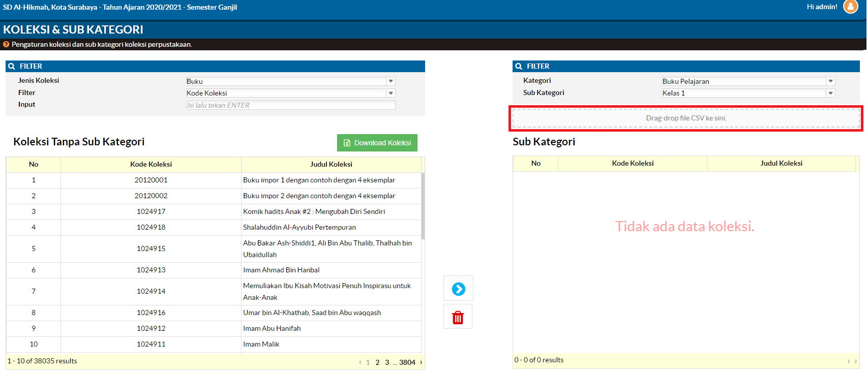The image size is (868, 373).
Task: Open the Sub Kategori Kelas 1 dropdown
Action: pos(748,93)
